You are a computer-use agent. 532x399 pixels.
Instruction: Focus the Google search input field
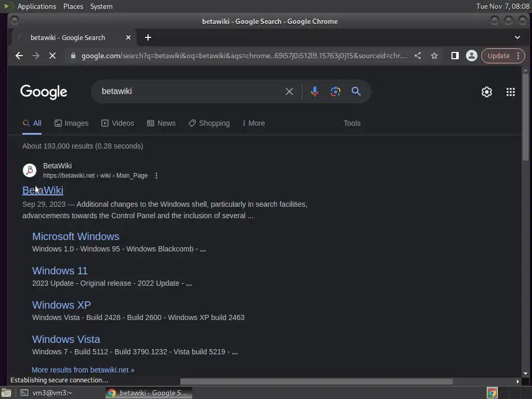point(190,91)
